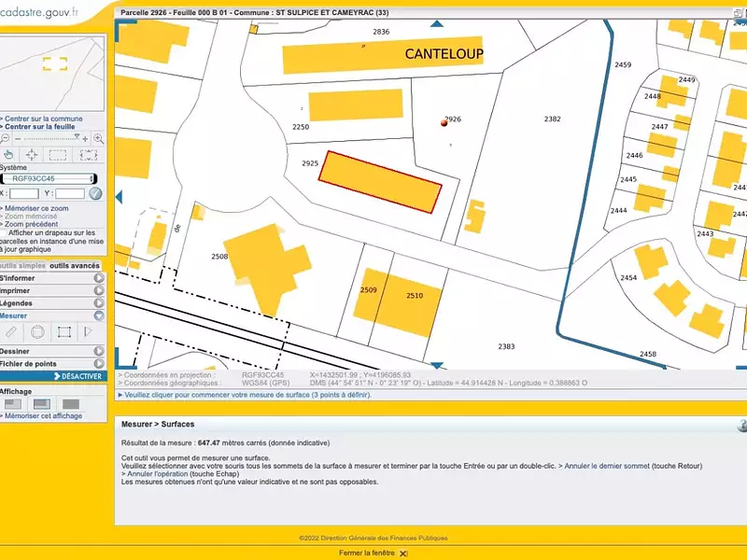Screen dimensions: 747x560
Task: Click the DÉSACTIVER button
Action: tap(78, 376)
